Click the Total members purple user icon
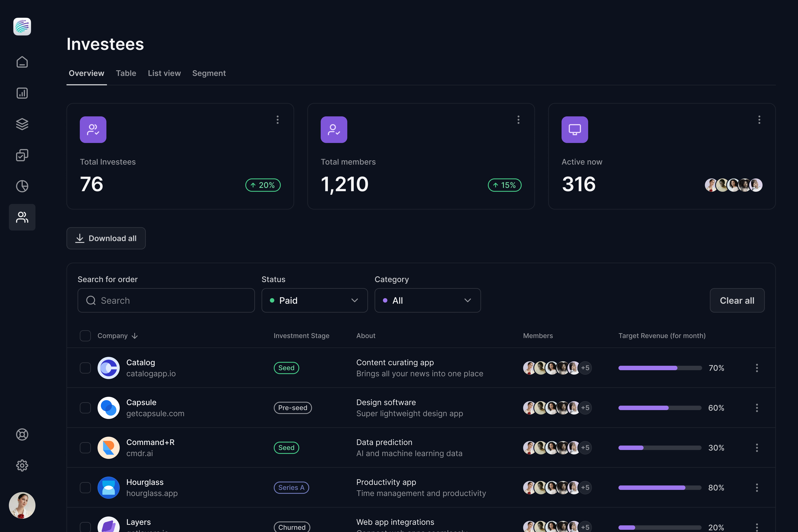The width and height of the screenshot is (798, 532). pos(334,130)
